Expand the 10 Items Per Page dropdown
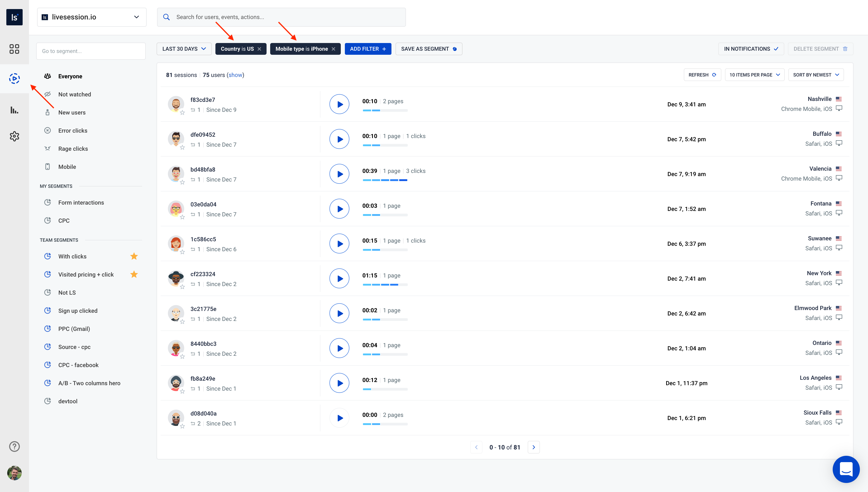The height and width of the screenshot is (492, 868). pos(754,74)
